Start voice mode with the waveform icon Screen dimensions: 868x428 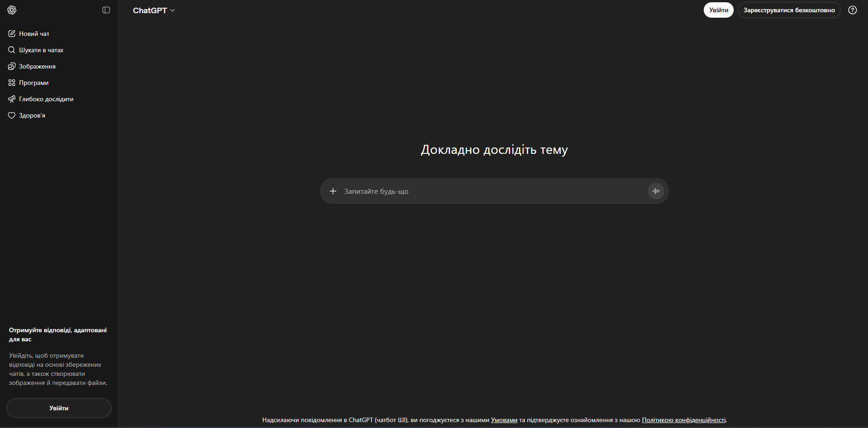[656, 191]
